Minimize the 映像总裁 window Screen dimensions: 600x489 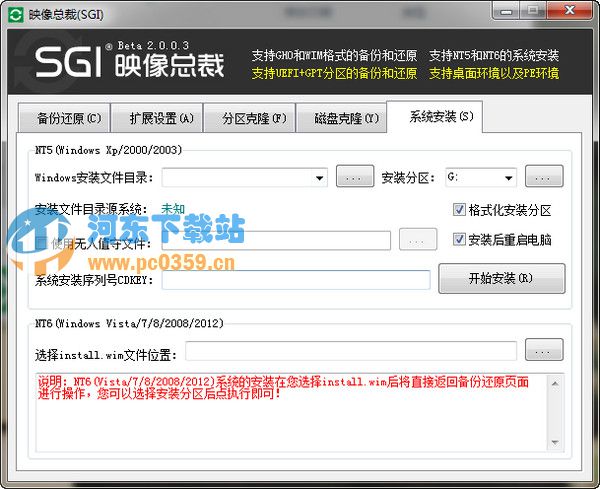click(506, 10)
